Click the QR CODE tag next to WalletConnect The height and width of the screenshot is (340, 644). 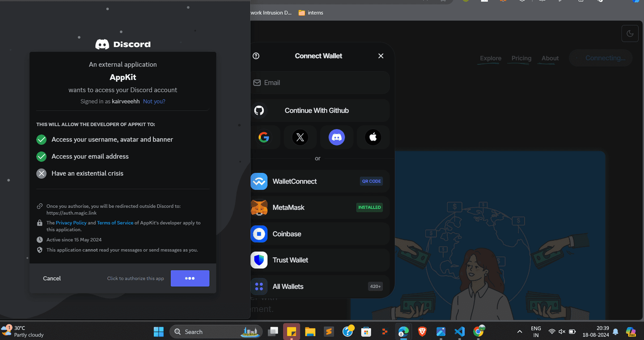pyautogui.click(x=372, y=181)
